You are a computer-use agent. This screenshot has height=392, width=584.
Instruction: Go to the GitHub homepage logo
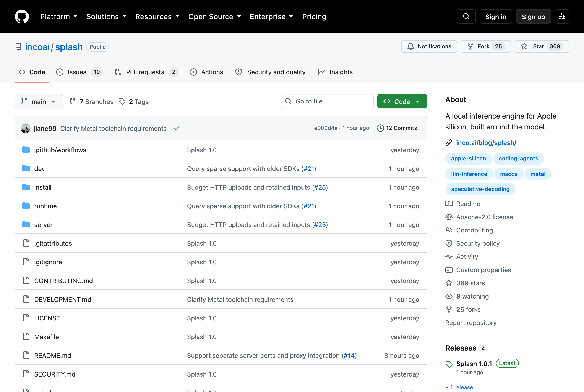22,16
